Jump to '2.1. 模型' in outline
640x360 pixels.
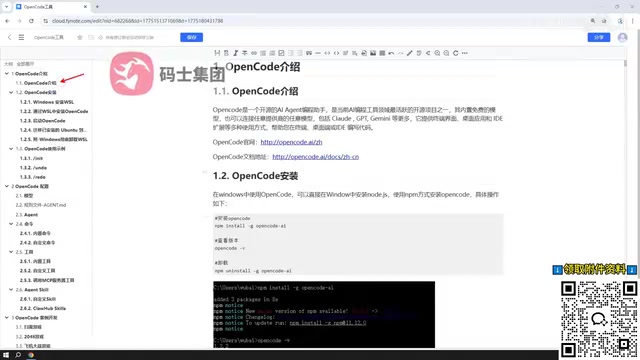coord(24,196)
